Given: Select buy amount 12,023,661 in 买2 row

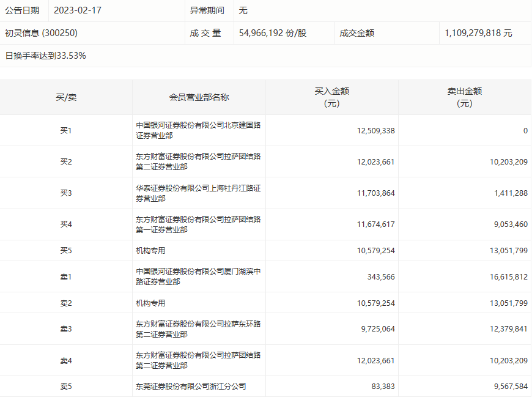Looking at the screenshot, I should tap(375, 162).
